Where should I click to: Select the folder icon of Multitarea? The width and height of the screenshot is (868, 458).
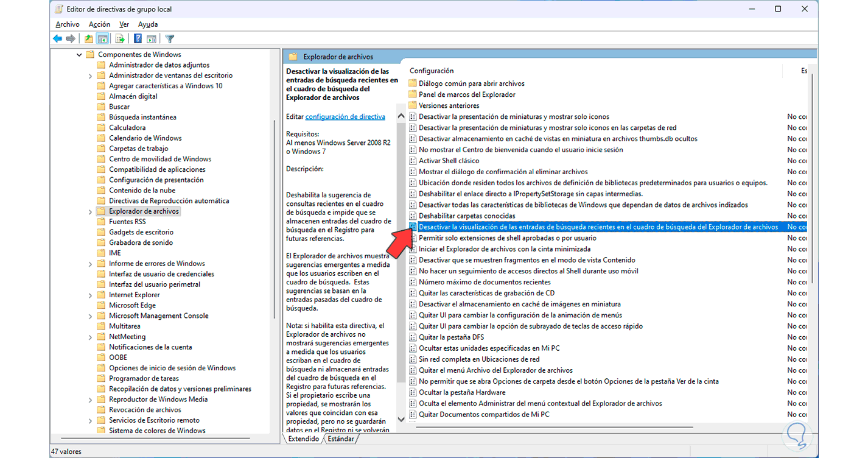click(101, 326)
